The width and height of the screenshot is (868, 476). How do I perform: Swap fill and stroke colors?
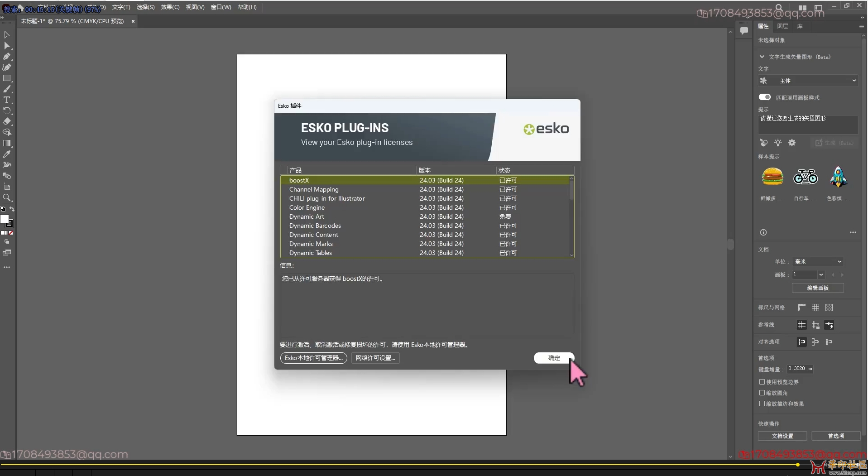[x=12, y=209]
